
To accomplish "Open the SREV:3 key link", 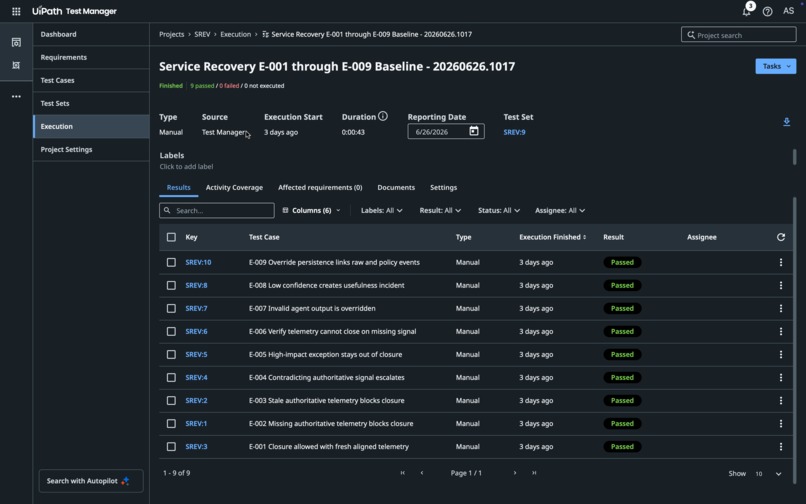I will tap(196, 447).
